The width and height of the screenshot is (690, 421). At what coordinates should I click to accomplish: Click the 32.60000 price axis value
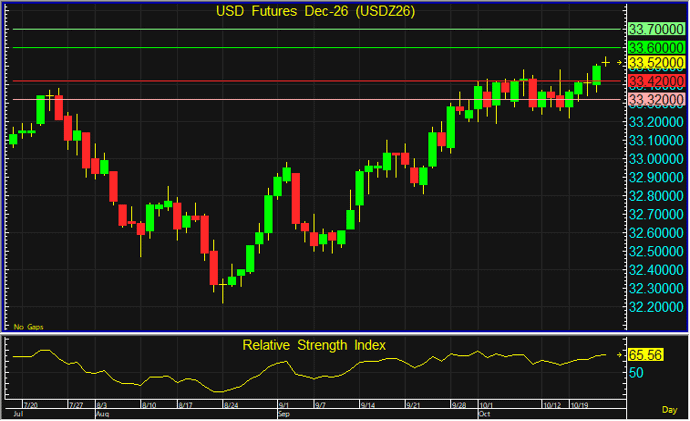tap(656, 233)
